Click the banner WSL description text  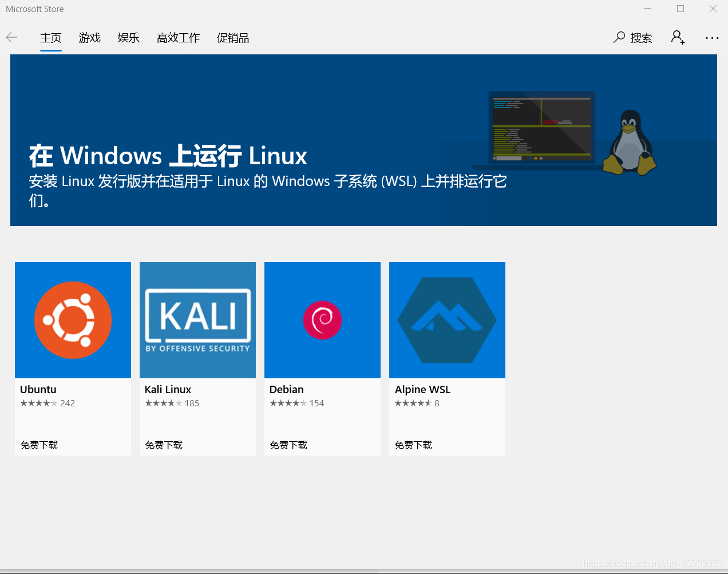[x=268, y=191]
